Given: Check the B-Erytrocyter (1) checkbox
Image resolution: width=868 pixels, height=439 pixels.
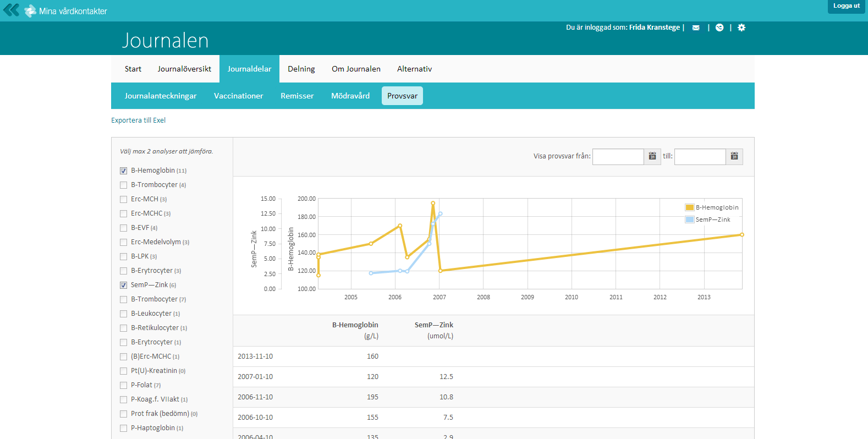Looking at the screenshot, I should pyautogui.click(x=123, y=342).
